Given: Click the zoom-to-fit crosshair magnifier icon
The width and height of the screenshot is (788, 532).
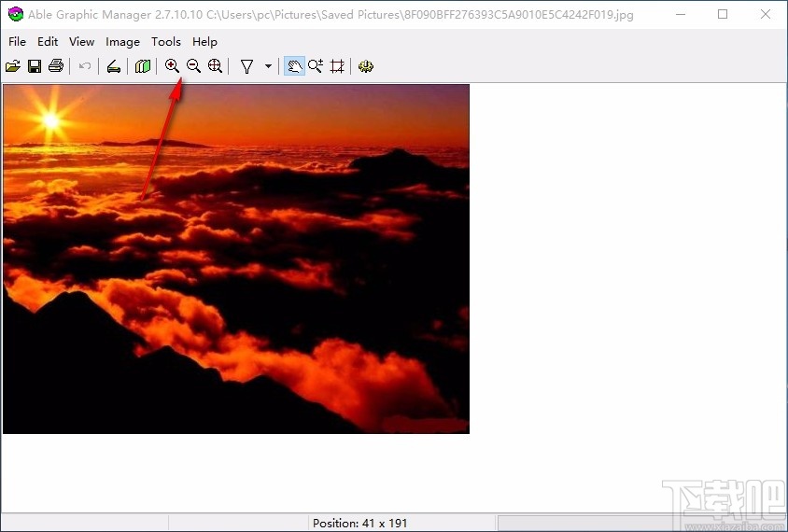Looking at the screenshot, I should 215,66.
